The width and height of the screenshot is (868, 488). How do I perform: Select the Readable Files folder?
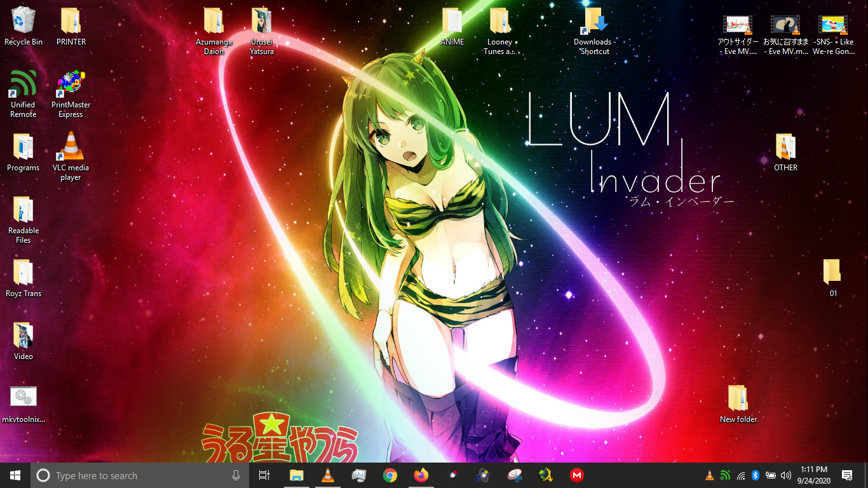pyautogui.click(x=24, y=220)
